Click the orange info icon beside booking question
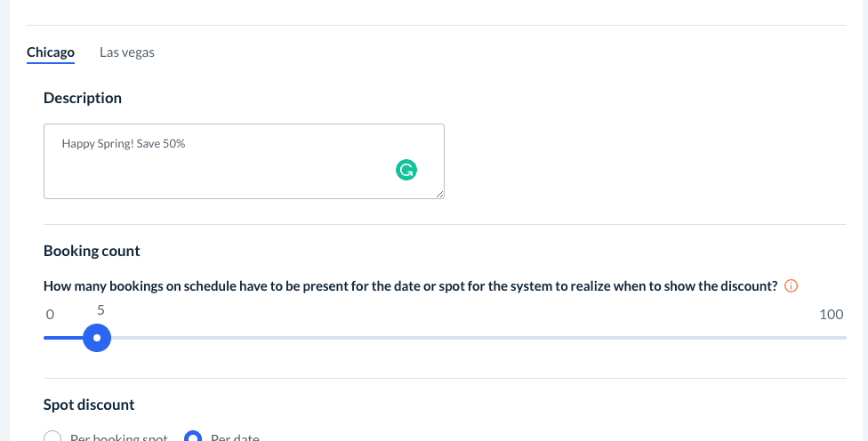Screen dimensions: 868x441 792,285
